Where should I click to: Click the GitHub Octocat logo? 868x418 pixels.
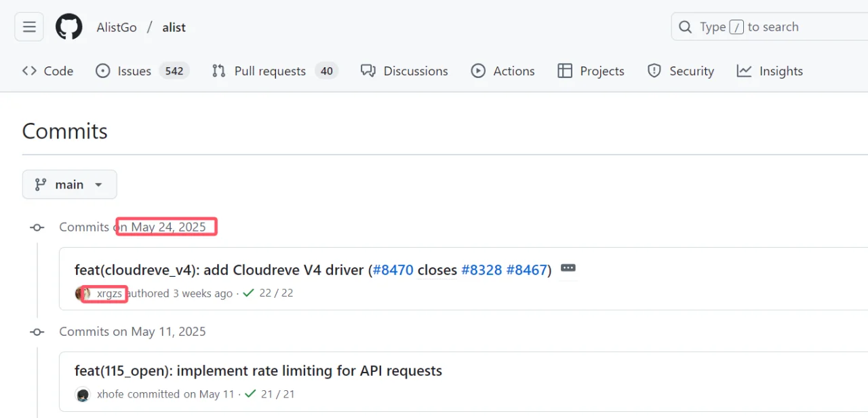tap(68, 27)
